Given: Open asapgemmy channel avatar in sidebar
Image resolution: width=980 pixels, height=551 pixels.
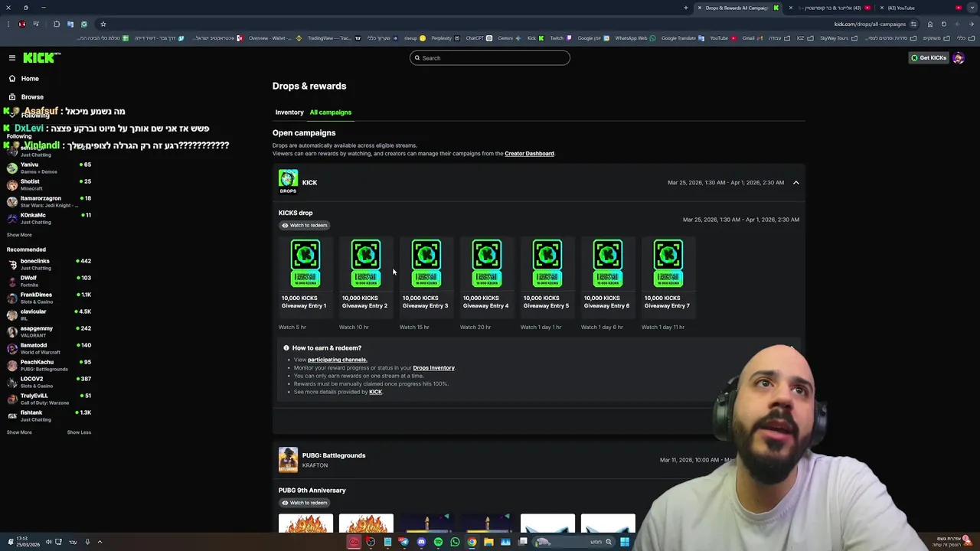Looking at the screenshot, I should click(x=12, y=331).
